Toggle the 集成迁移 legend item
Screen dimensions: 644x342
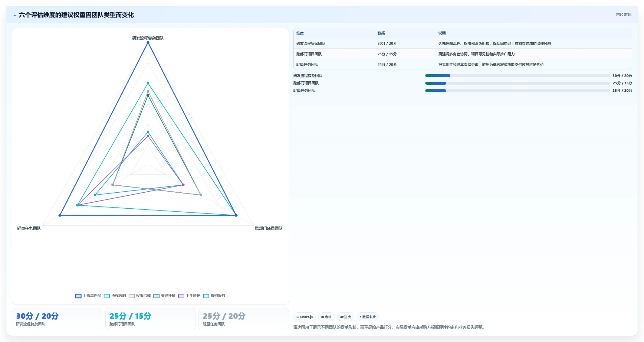pyautogui.click(x=165, y=296)
